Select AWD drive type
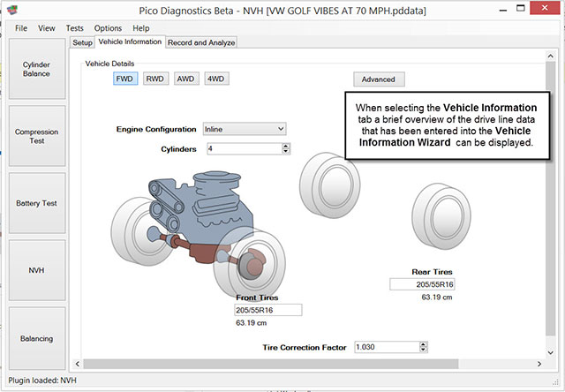 186,79
